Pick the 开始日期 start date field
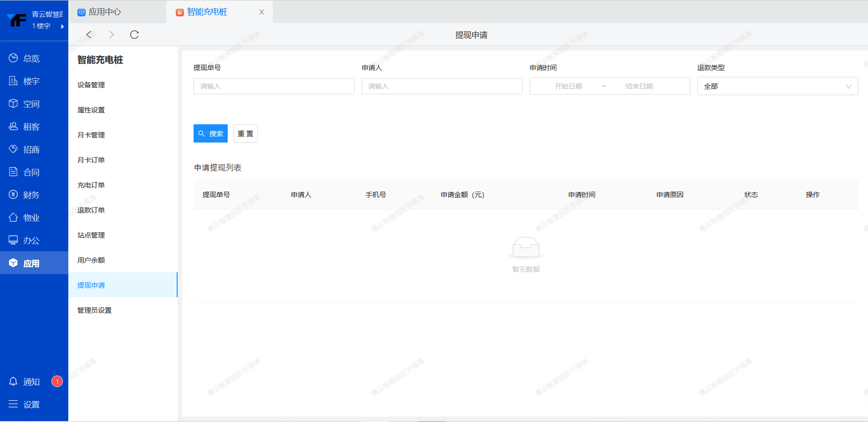 [568, 86]
